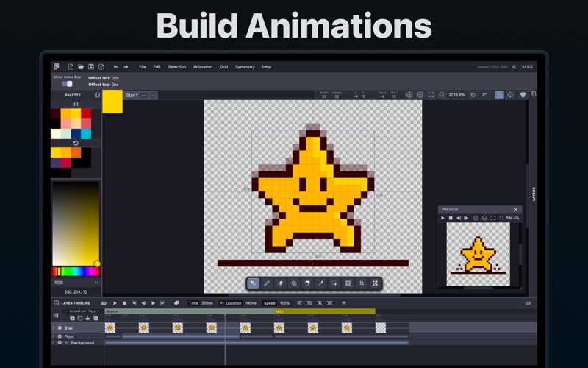Zoom out of the canvas with the minus icon
Screen dimensions: 588x368
pos(420,95)
